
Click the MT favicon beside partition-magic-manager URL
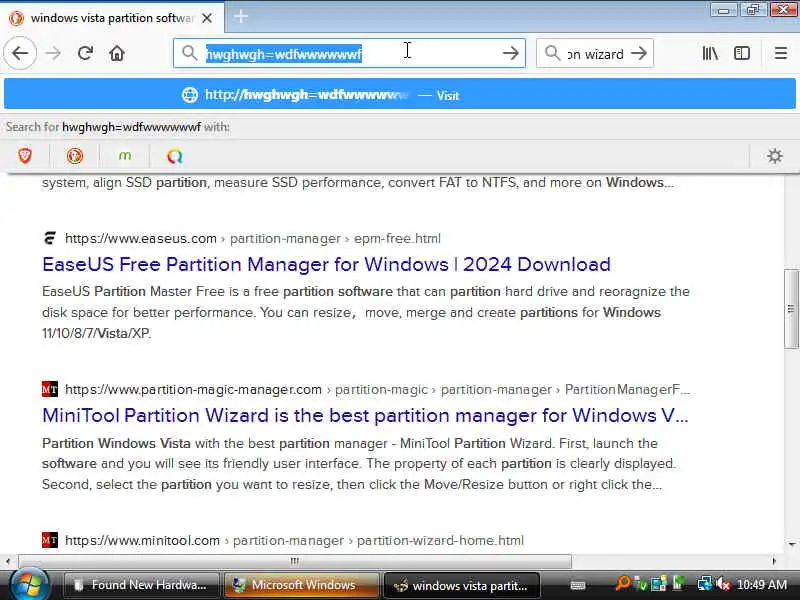tap(49, 389)
